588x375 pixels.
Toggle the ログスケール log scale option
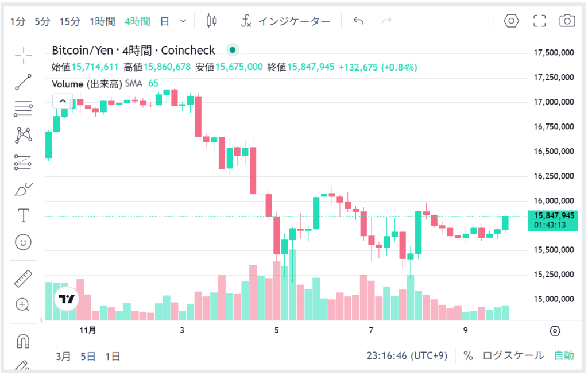(513, 355)
